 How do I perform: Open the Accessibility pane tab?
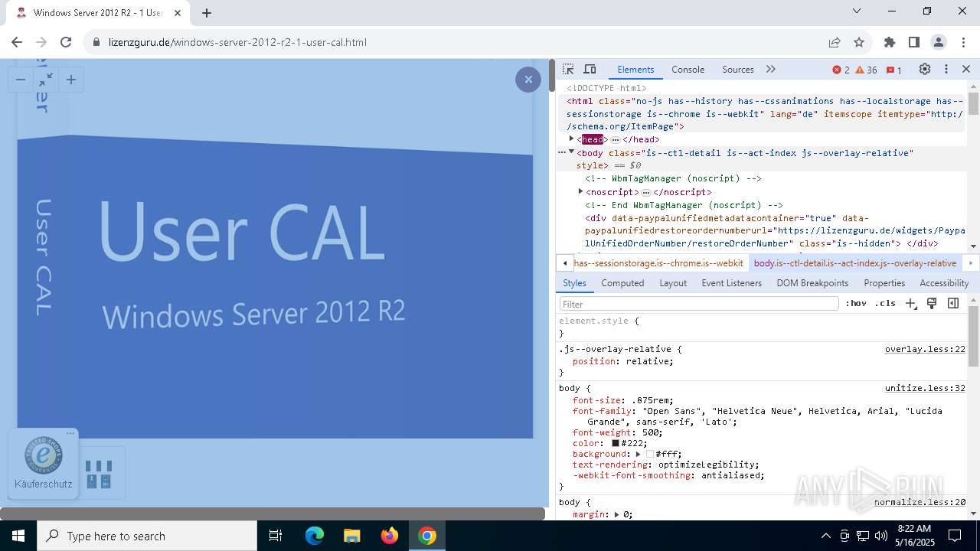click(x=944, y=282)
